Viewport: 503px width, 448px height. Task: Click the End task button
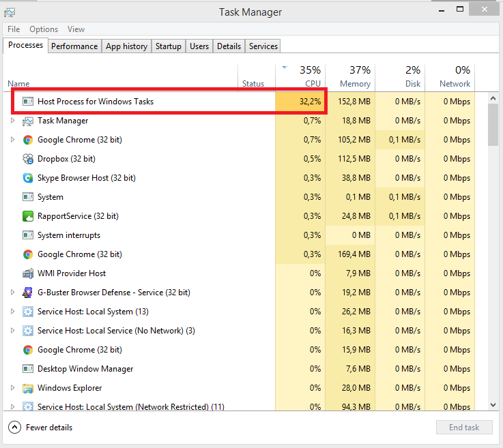click(x=464, y=427)
